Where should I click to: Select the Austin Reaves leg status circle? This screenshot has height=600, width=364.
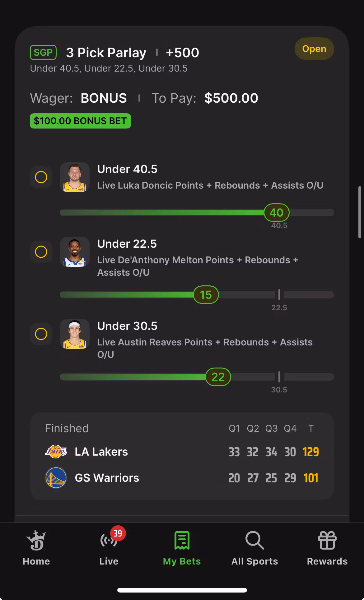41,334
